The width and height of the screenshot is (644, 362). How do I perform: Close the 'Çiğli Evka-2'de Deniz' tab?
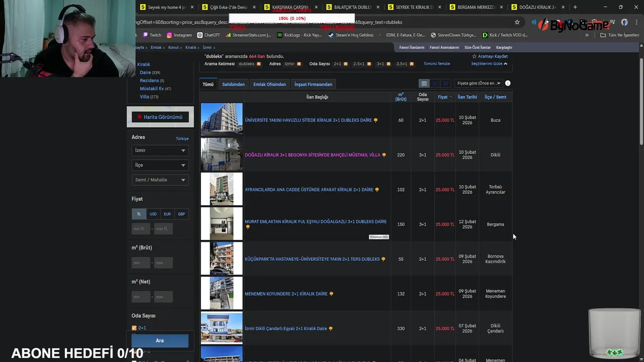254,7
